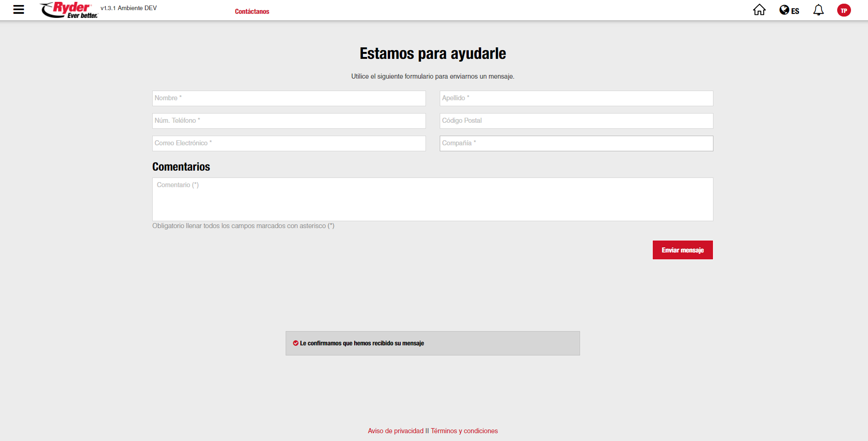Open the Aviso de privacidad link
This screenshot has width=868, height=441.
click(x=396, y=431)
